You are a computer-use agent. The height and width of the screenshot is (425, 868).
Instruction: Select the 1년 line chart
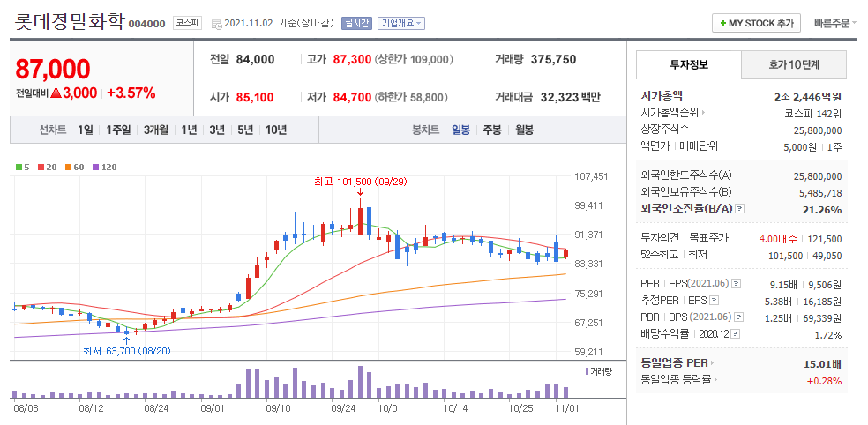pos(189,130)
